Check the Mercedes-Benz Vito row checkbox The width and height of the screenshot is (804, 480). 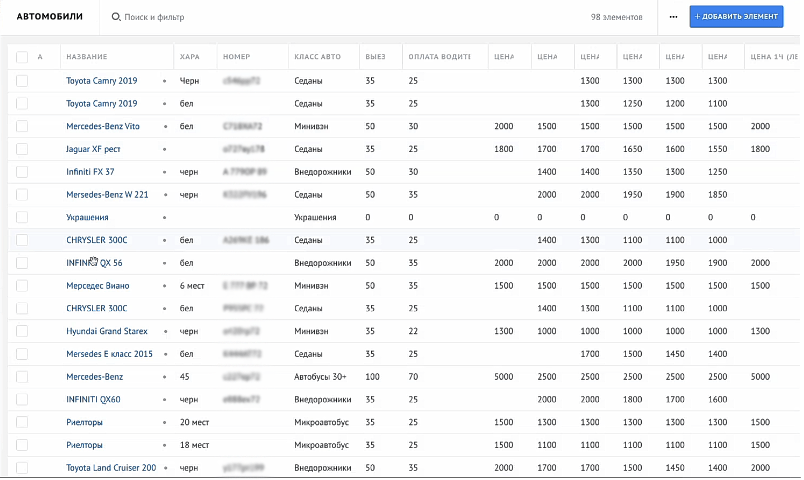[x=22, y=126]
